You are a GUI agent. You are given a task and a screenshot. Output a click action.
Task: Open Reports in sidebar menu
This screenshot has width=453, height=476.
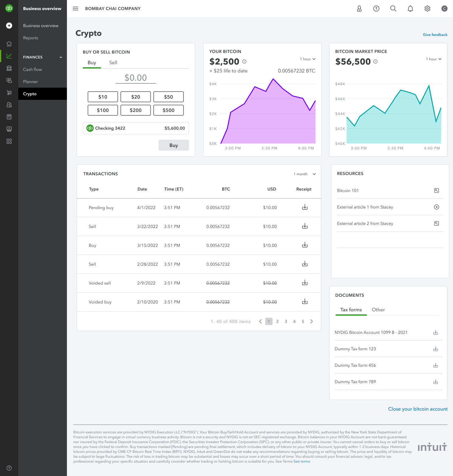[30, 38]
